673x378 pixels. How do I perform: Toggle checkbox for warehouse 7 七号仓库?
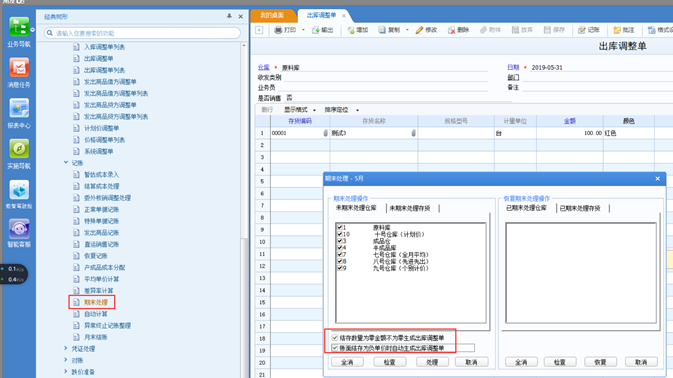point(340,254)
